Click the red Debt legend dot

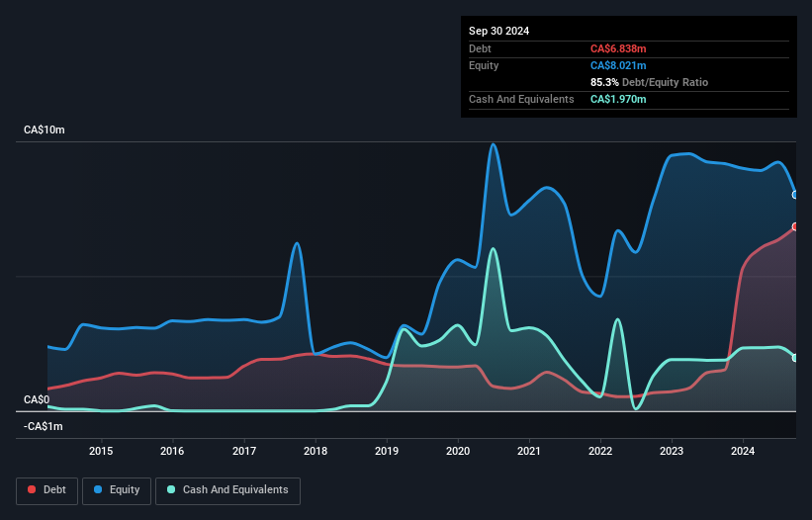[x=32, y=489]
